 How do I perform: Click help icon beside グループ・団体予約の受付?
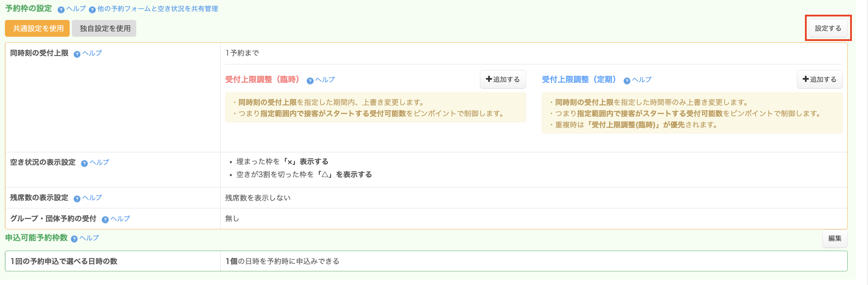click(x=105, y=220)
